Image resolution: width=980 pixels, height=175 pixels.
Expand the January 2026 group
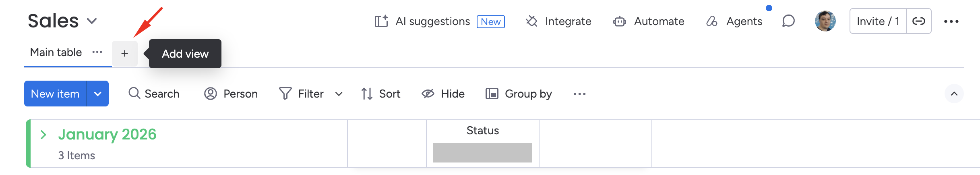click(x=43, y=135)
